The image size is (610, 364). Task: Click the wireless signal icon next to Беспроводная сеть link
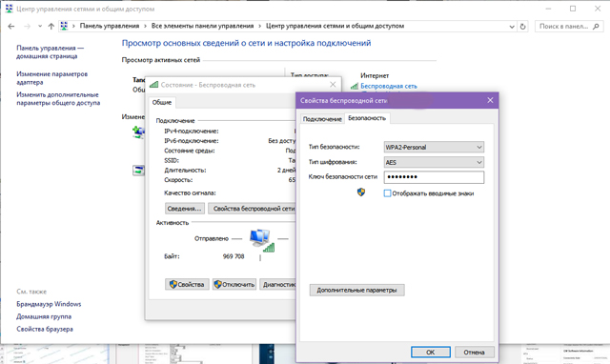354,86
